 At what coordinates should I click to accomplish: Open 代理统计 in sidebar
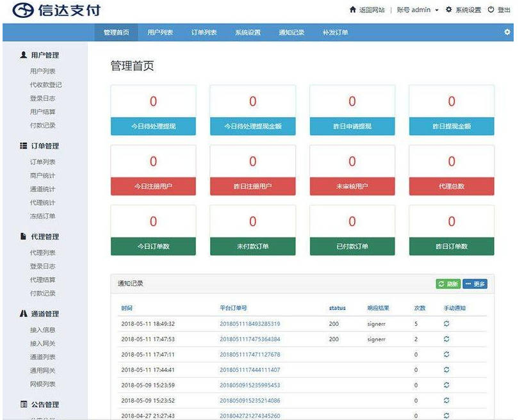[43, 202]
